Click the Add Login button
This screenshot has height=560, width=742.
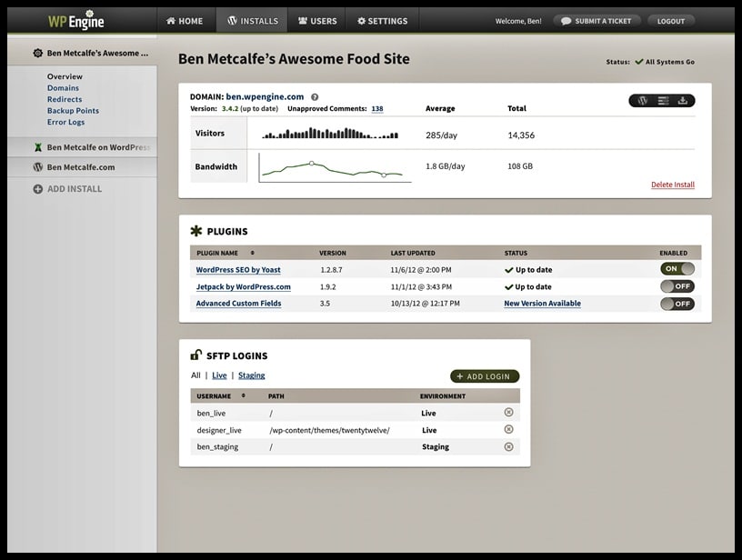(x=485, y=376)
